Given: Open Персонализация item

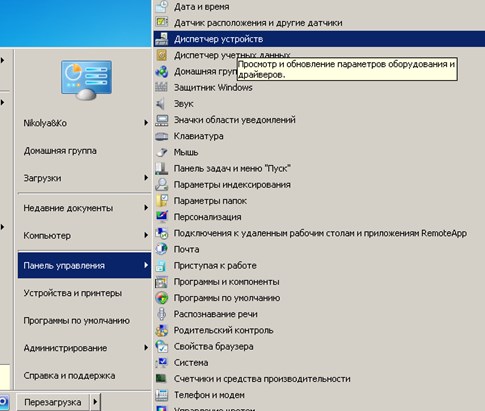Looking at the screenshot, I should tap(319, 217).
